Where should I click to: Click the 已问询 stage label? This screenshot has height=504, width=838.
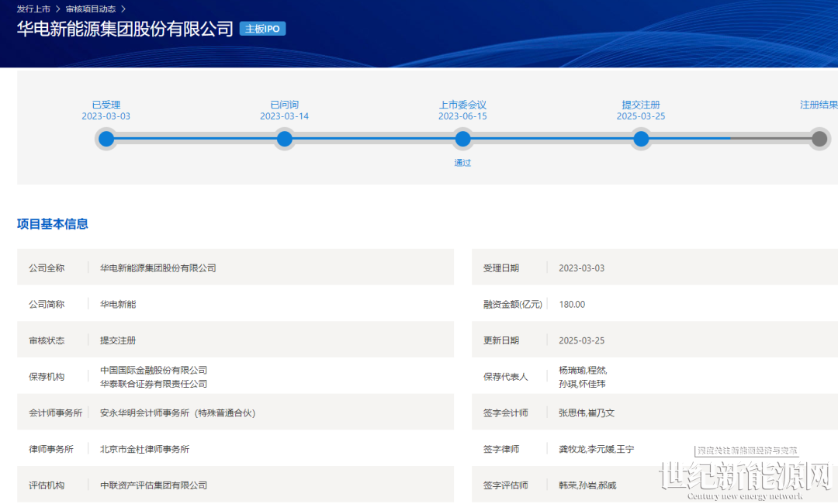pos(284,105)
